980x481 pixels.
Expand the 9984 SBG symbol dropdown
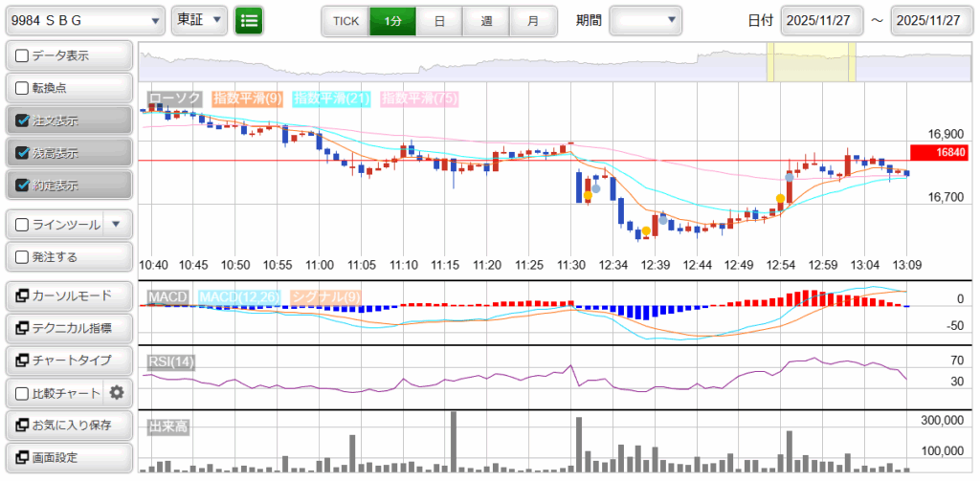point(84,20)
